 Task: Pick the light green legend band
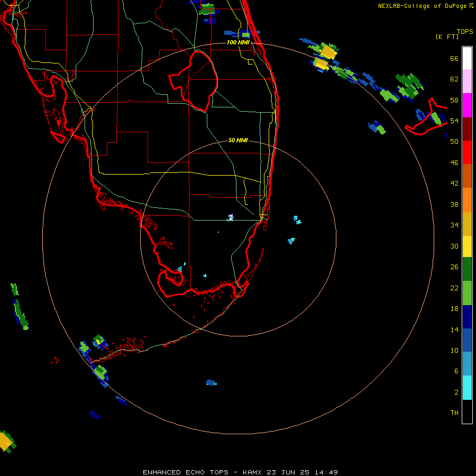467,293
